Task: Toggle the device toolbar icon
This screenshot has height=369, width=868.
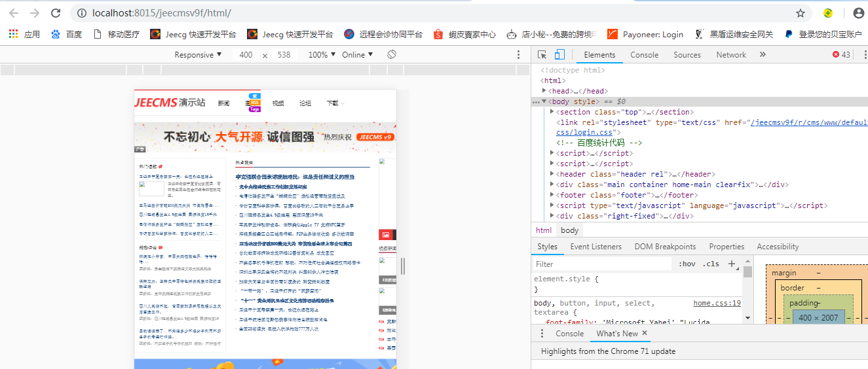Action: (559, 55)
